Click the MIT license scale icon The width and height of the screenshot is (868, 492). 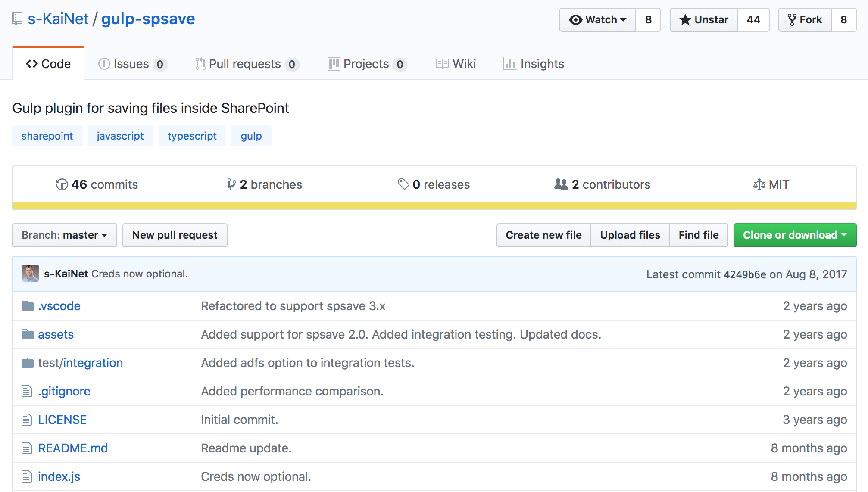click(759, 185)
